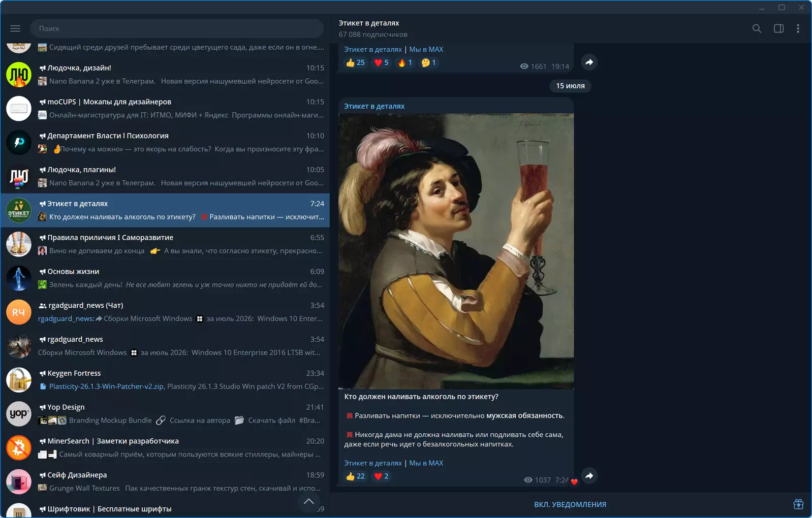The width and height of the screenshot is (812, 518).
Task: Forward the earlier post with 1661 views
Action: pyautogui.click(x=589, y=62)
